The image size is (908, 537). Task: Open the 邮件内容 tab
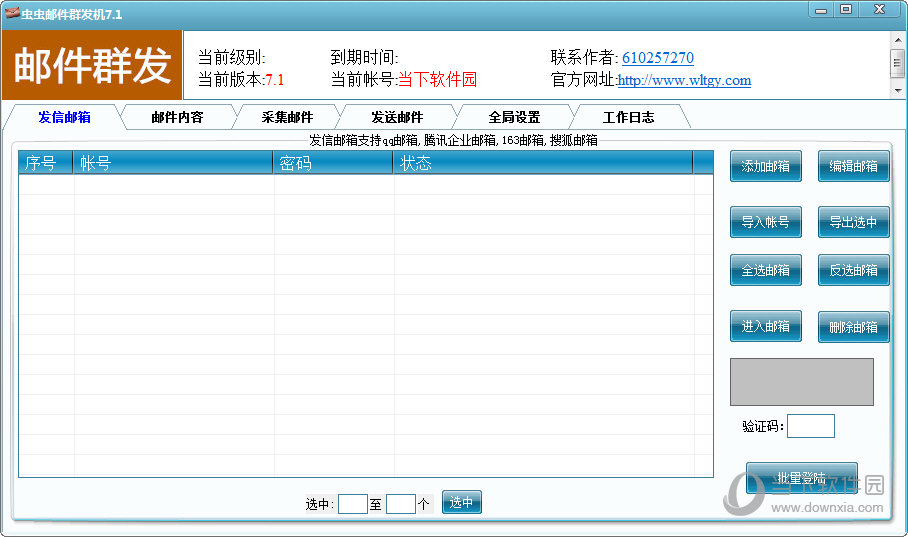(x=177, y=117)
